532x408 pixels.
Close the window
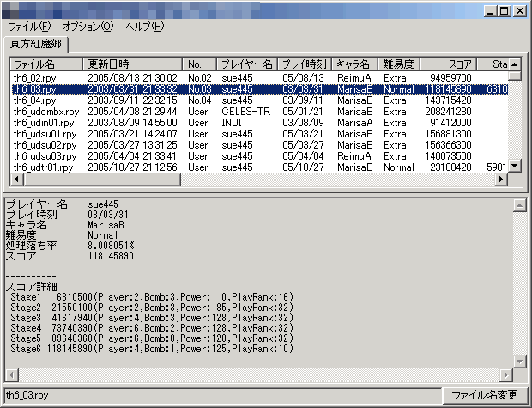point(520,11)
